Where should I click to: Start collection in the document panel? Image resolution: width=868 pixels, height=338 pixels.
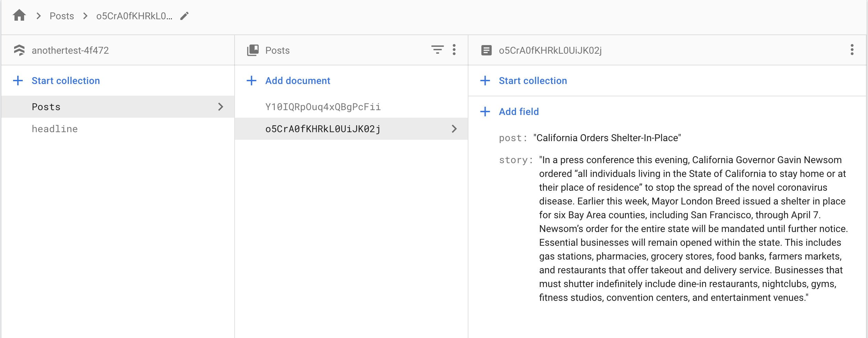(533, 81)
